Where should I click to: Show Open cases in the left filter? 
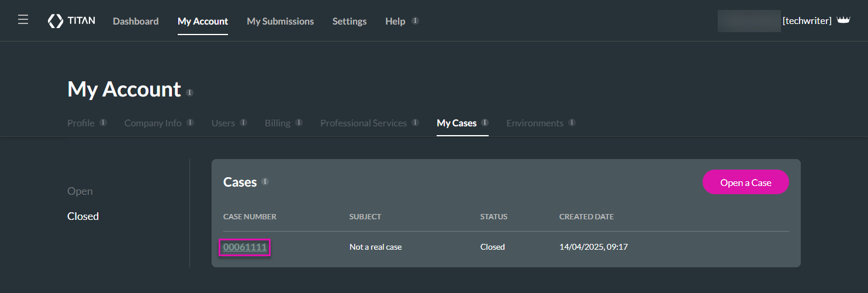[80, 191]
